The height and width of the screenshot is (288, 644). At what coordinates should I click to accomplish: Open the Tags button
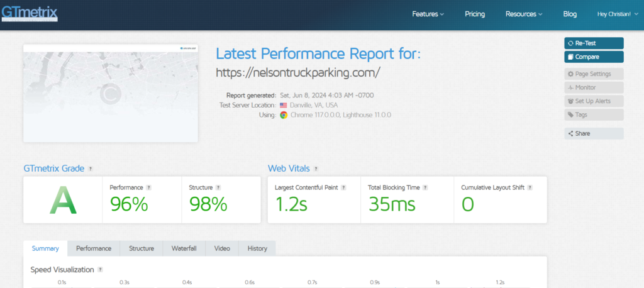[594, 114]
